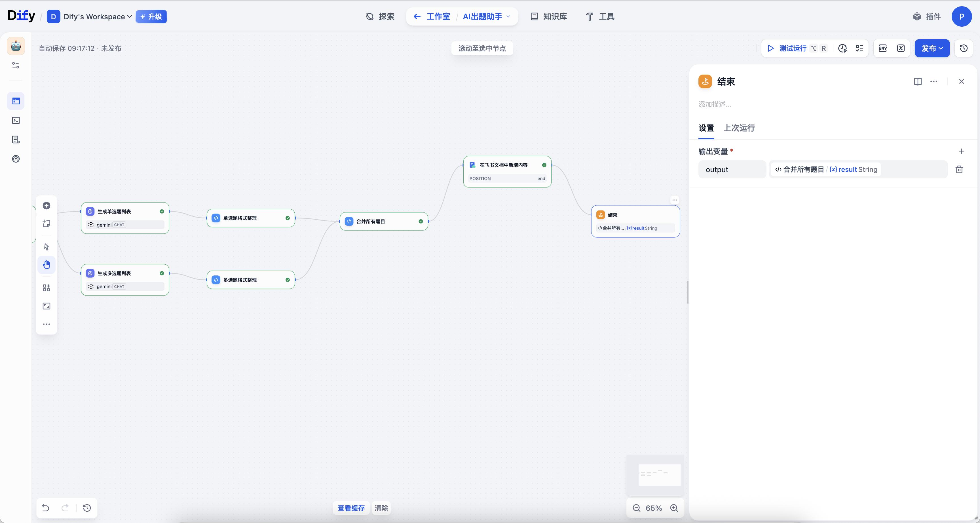Expand the Dify's Workspace dropdown
Screen dimensions: 980x523
[x=97, y=16]
